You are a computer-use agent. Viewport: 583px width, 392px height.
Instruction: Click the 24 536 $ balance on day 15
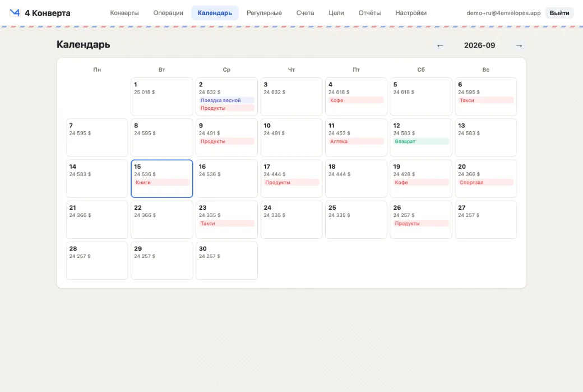point(145,174)
